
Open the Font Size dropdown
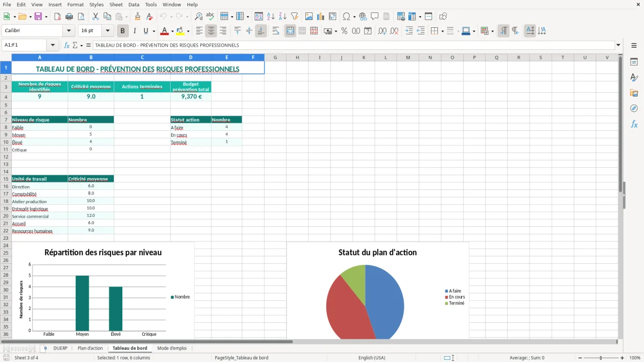[x=108, y=31]
